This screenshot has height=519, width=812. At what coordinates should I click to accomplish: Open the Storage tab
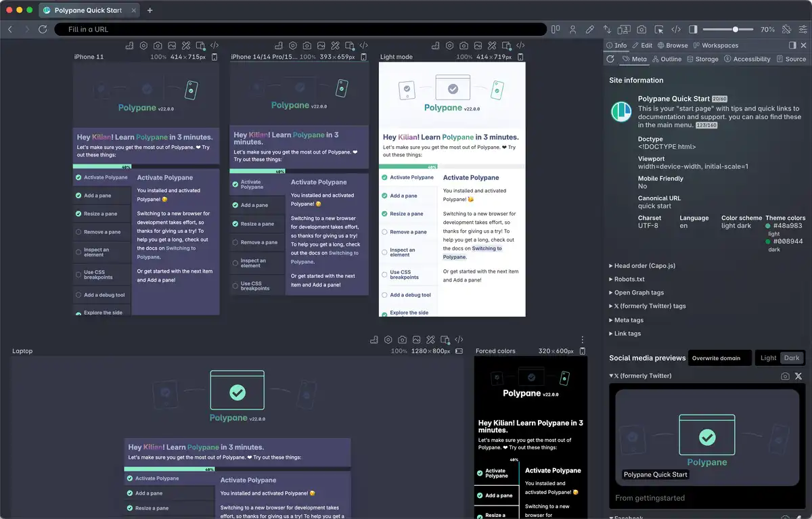click(702, 59)
